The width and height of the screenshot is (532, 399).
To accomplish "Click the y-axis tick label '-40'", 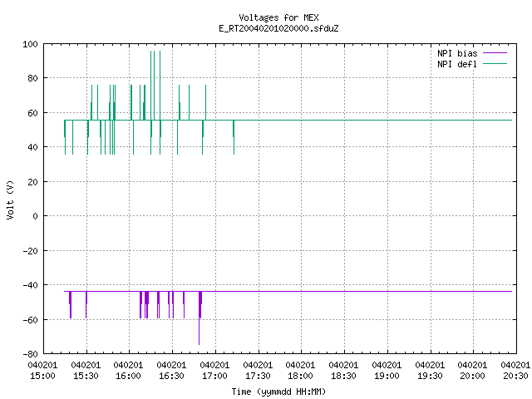I will [x=30, y=285].
